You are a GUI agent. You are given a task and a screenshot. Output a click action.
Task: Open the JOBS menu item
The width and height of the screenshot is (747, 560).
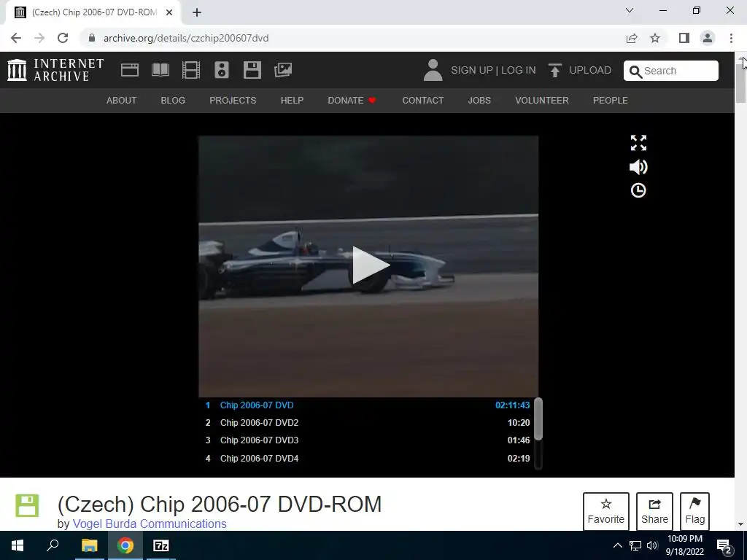[479, 101]
